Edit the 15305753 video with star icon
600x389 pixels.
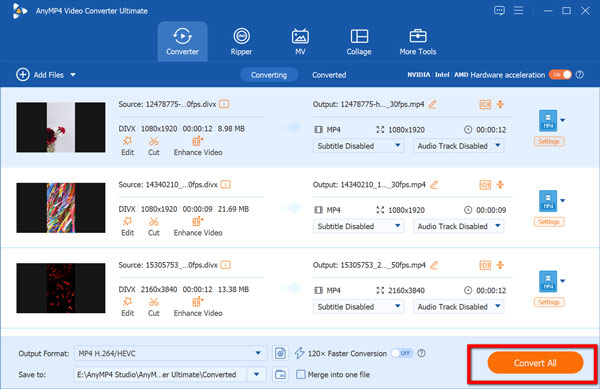click(127, 307)
